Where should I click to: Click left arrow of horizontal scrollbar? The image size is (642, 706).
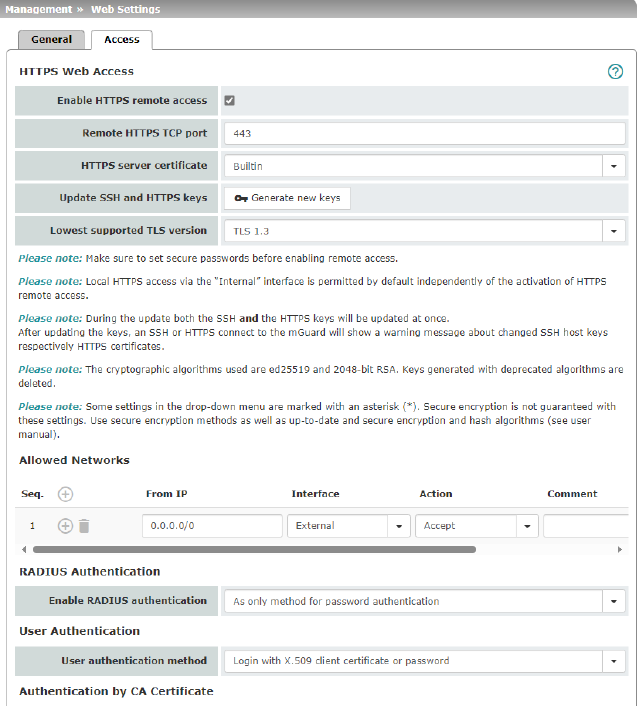coord(24,549)
